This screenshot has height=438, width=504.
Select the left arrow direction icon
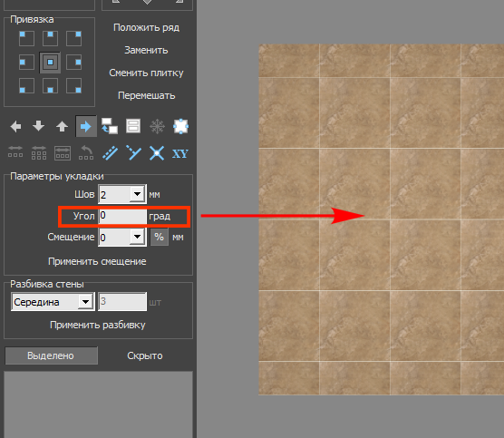pyautogui.click(x=15, y=126)
